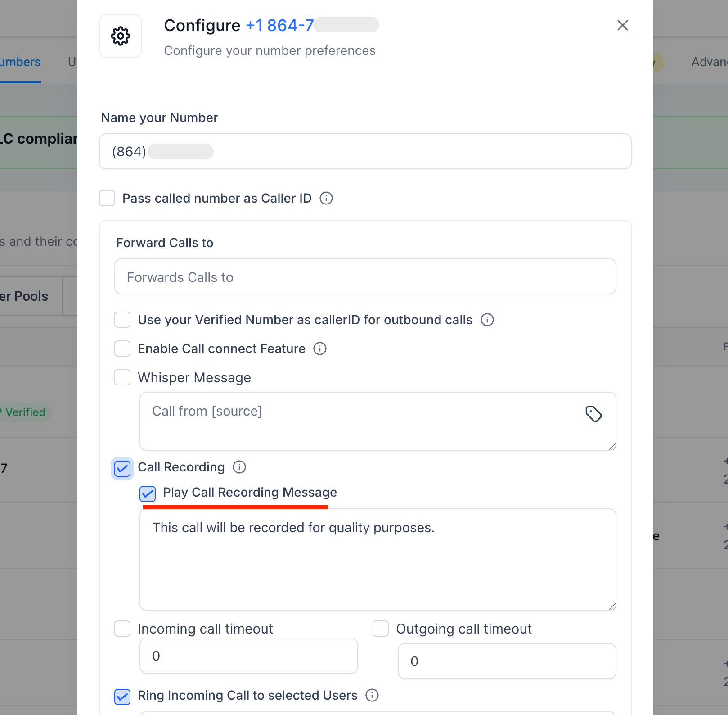Click info icon beside Pass called number option

pyautogui.click(x=325, y=198)
